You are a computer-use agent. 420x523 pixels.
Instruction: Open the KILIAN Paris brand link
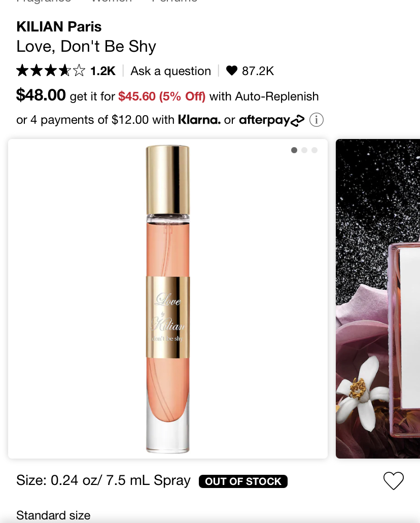click(x=59, y=27)
